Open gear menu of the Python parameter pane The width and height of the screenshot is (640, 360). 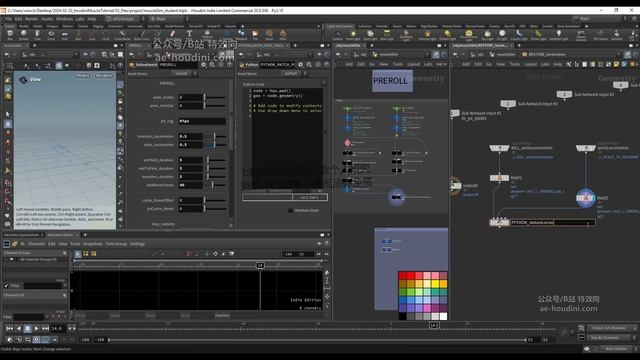pos(300,64)
